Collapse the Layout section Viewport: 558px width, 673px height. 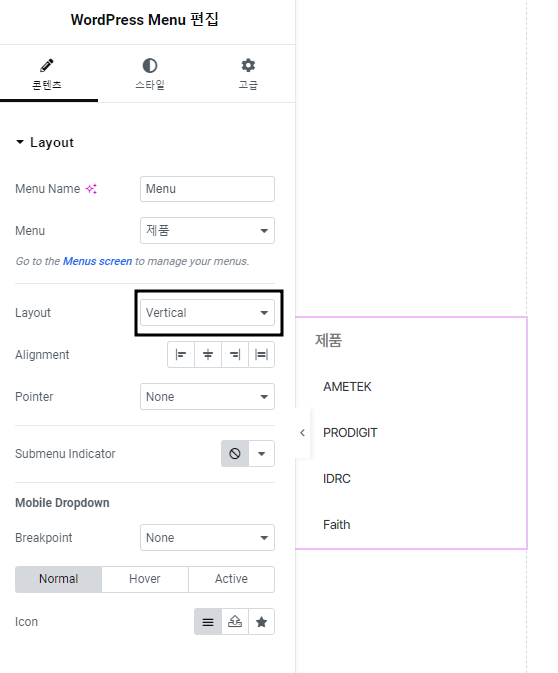click(x=45, y=142)
